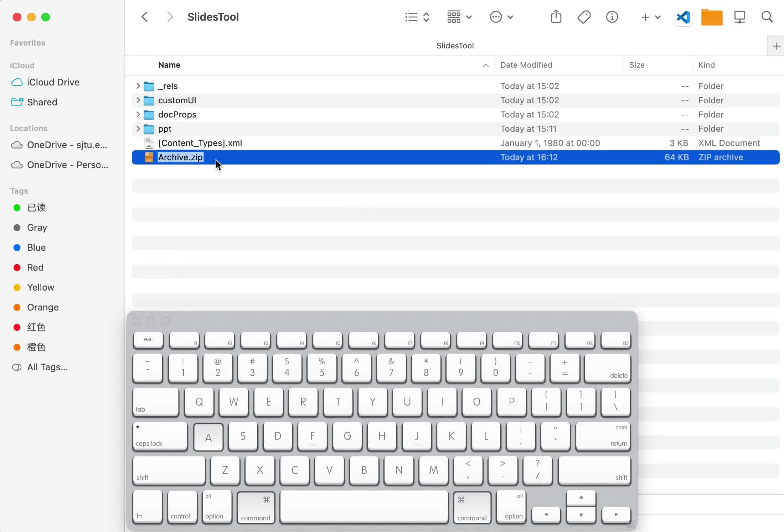Expand the _rels folder disclosure triangle
784x532 pixels.
point(138,86)
